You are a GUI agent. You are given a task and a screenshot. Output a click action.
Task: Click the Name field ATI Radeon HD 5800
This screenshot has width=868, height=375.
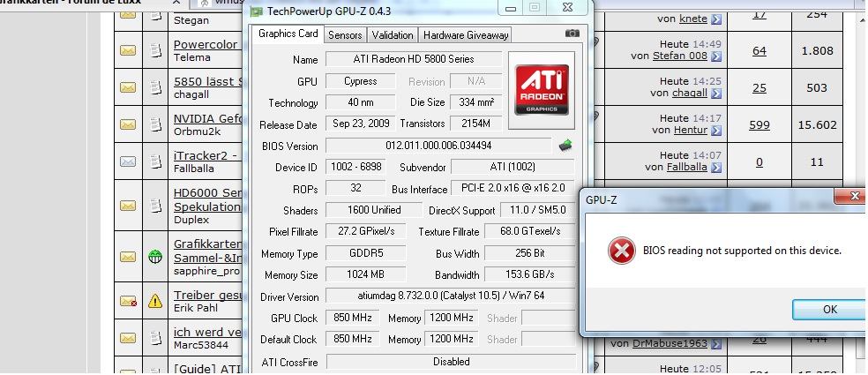(x=414, y=59)
